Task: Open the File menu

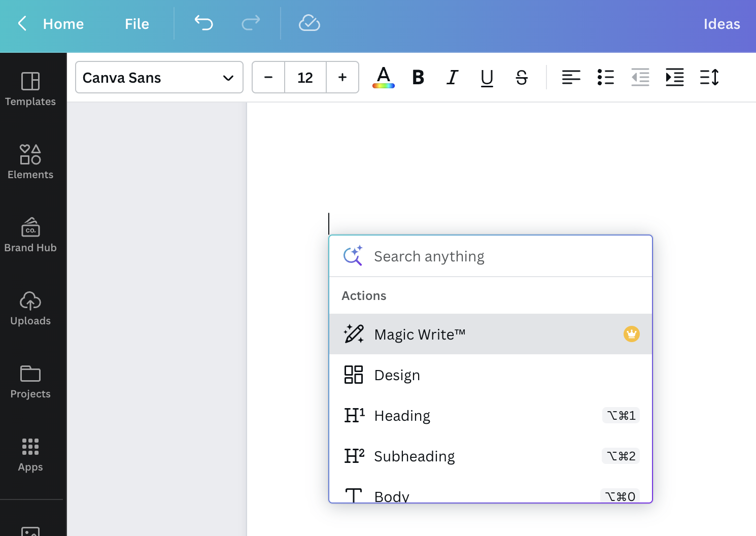Action: point(137,24)
